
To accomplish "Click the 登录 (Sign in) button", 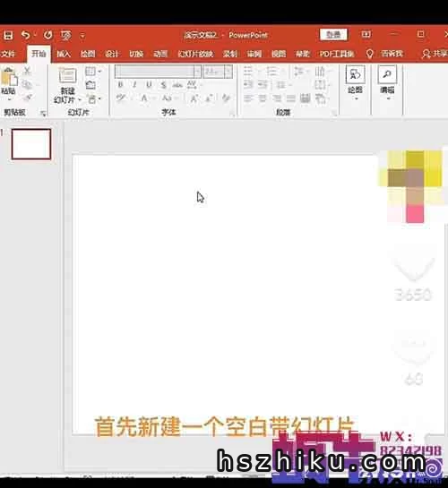I will 333,35.
